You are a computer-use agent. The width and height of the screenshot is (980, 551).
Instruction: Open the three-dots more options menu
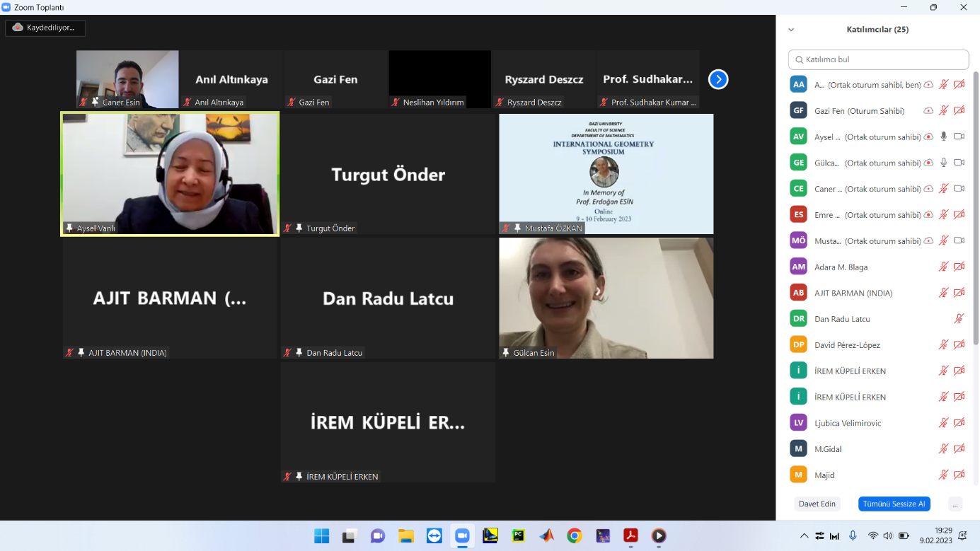(955, 504)
